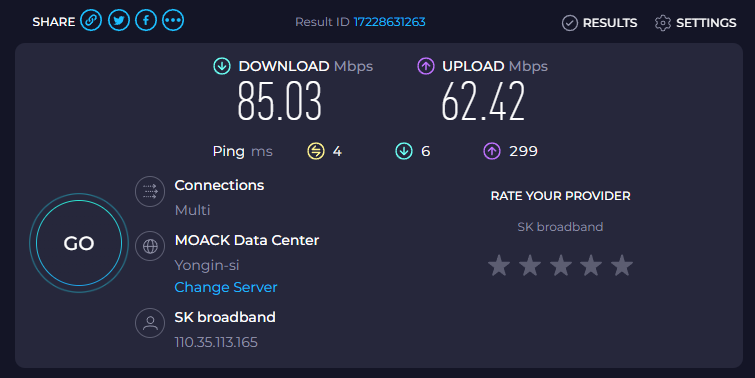The height and width of the screenshot is (378, 755).
Task: Open more share options ellipsis
Action: [x=173, y=21]
